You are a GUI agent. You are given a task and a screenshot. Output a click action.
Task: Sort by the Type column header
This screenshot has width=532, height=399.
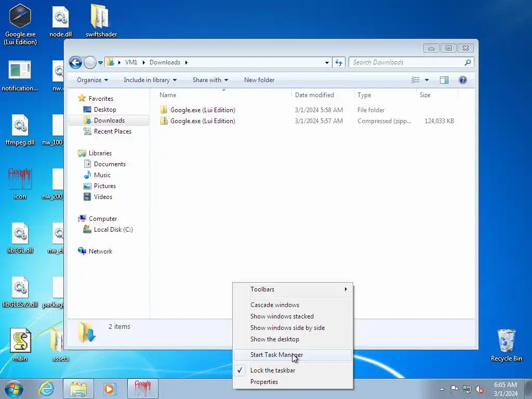pos(385,95)
